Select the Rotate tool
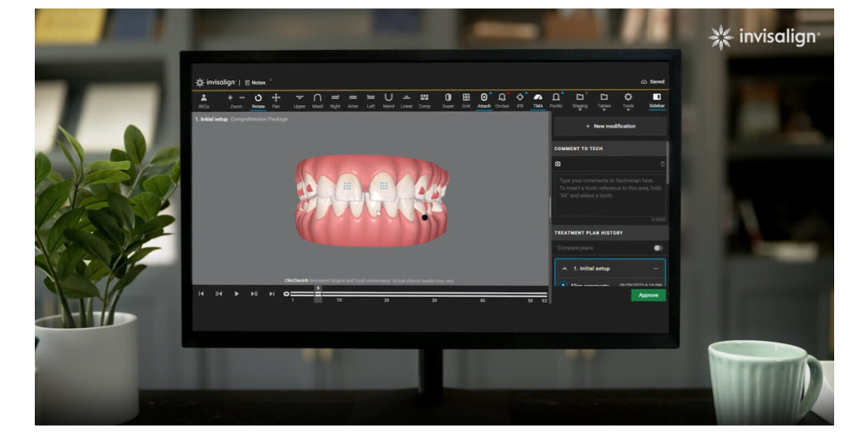Image resolution: width=868 pixels, height=434 pixels. pos(258,100)
